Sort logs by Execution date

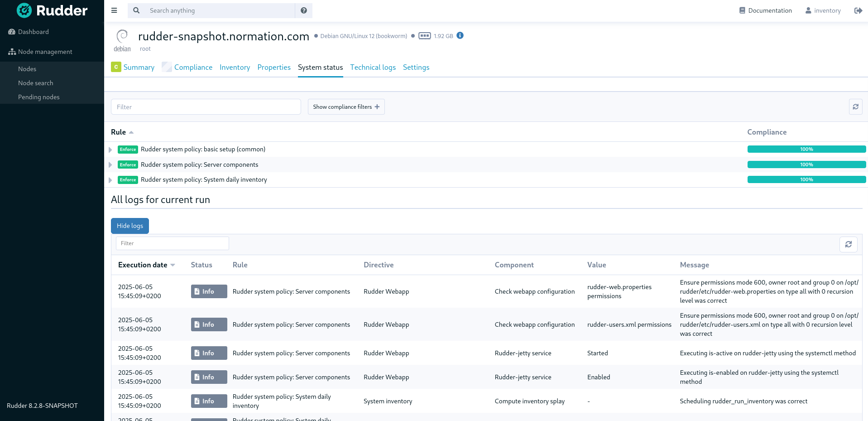146,265
